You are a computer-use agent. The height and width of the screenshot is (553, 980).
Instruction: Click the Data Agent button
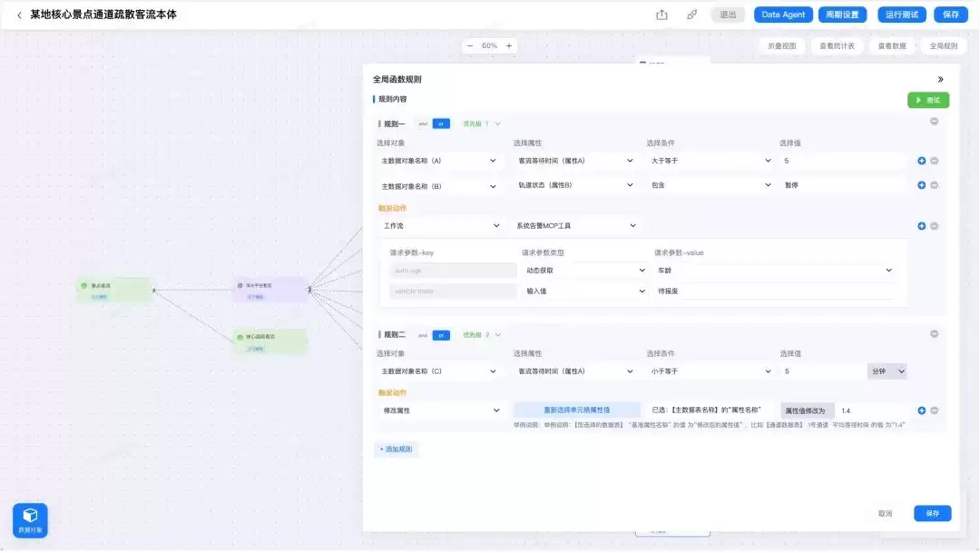pyautogui.click(x=783, y=15)
